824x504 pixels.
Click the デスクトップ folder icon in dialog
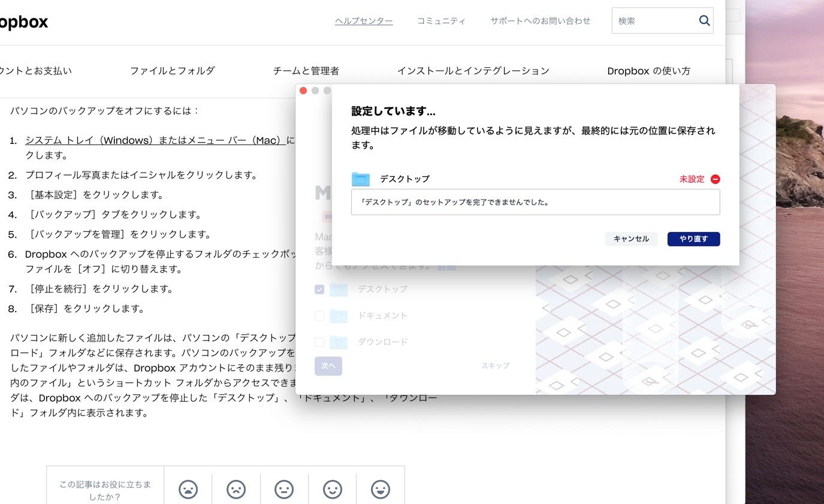pos(361,179)
